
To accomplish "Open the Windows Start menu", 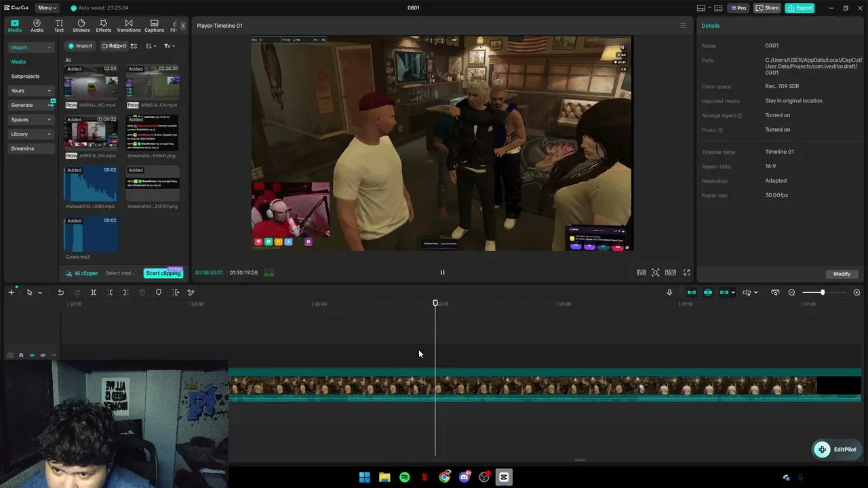I will coord(364,477).
